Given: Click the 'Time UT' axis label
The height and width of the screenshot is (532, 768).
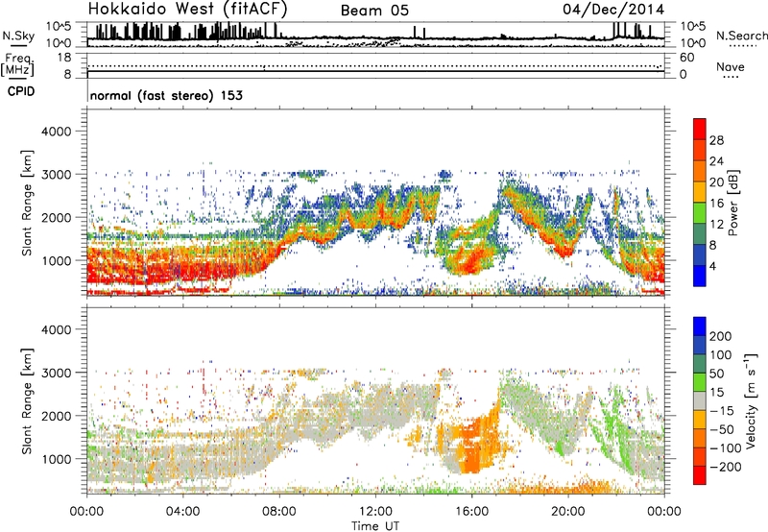Looking at the screenshot, I should [x=375, y=525].
